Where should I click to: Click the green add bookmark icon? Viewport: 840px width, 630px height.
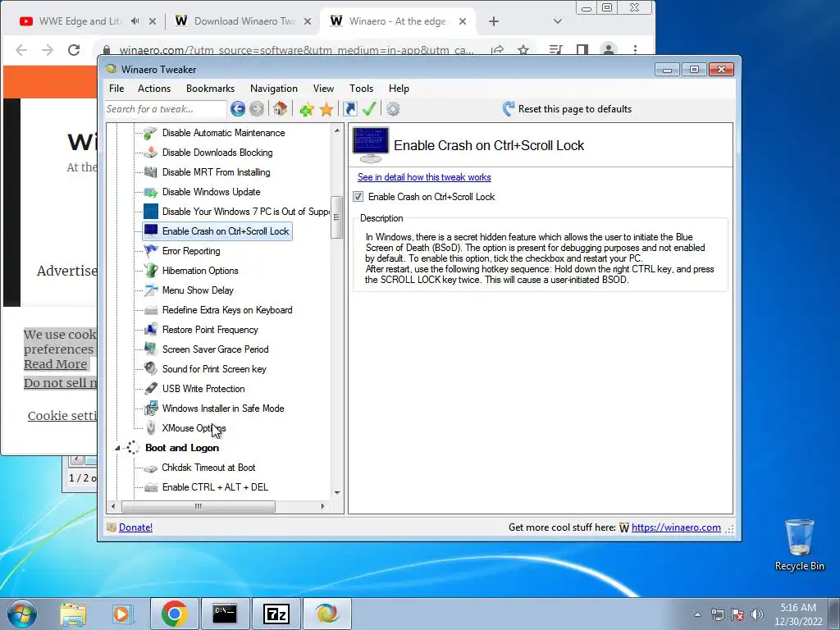click(x=307, y=109)
